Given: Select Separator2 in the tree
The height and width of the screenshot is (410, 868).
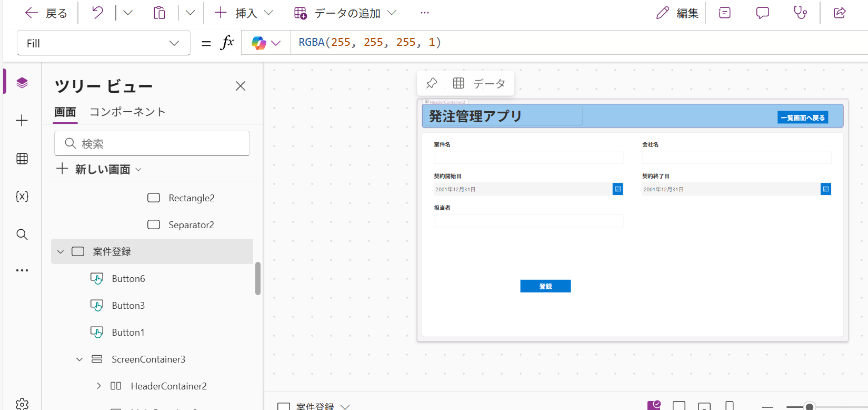Looking at the screenshot, I should point(191,225).
